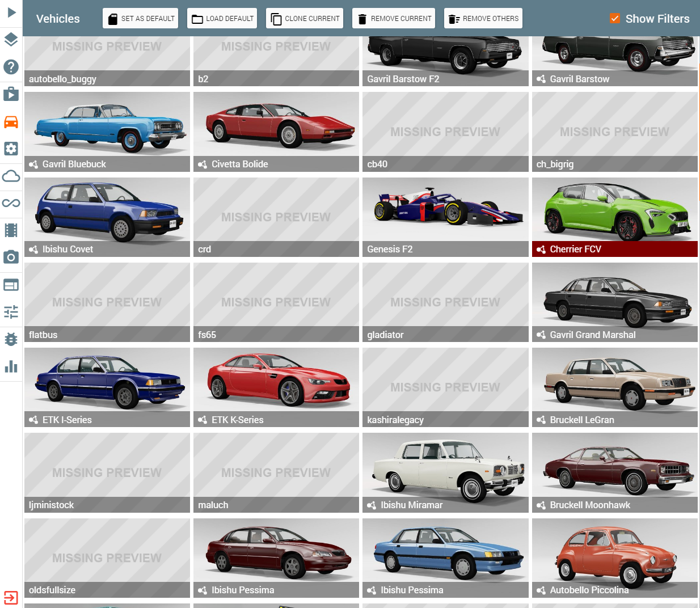This screenshot has height=608, width=700.
Task: Select the gladiator missing preview tile
Action: [445, 302]
